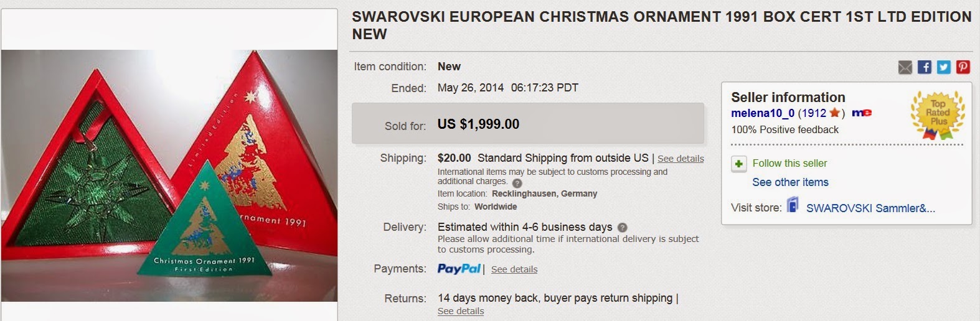The width and height of the screenshot is (980, 321).
Task: Click the seller's 'me' page icon
Action: (x=862, y=113)
